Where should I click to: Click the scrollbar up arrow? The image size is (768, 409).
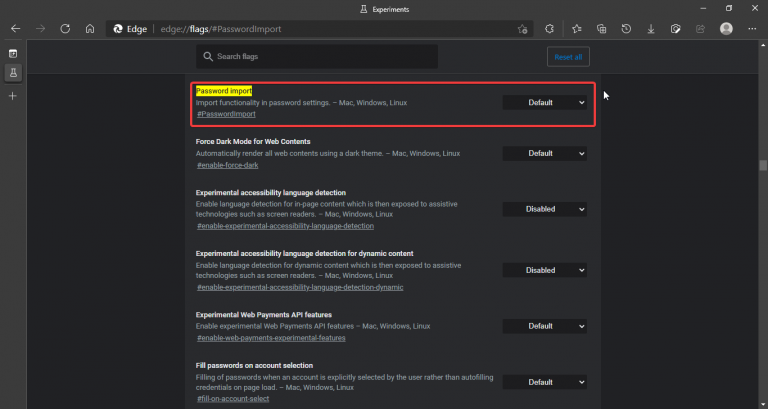[763, 45]
